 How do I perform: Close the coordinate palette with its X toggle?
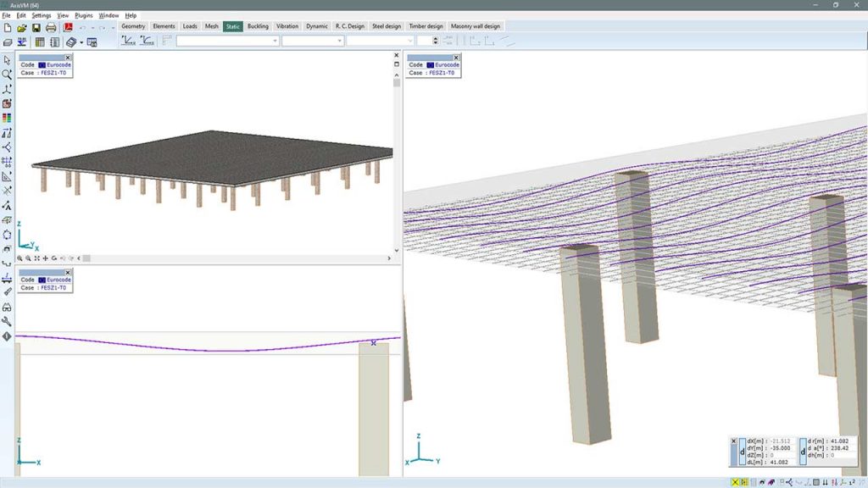click(733, 441)
